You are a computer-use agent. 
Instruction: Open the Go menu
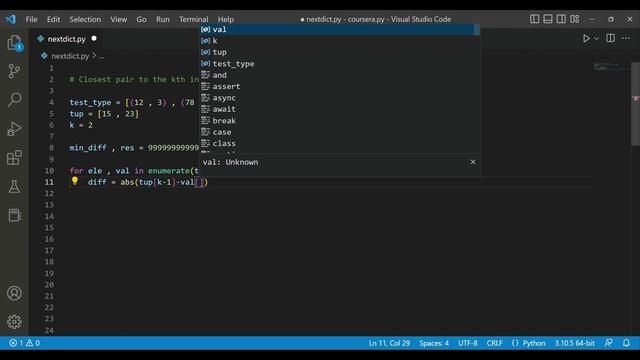click(x=141, y=19)
